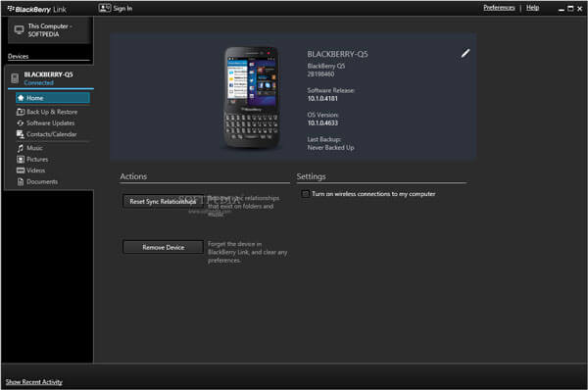Click the Documents page icon
Screen dimensions: 588x390
point(21,182)
